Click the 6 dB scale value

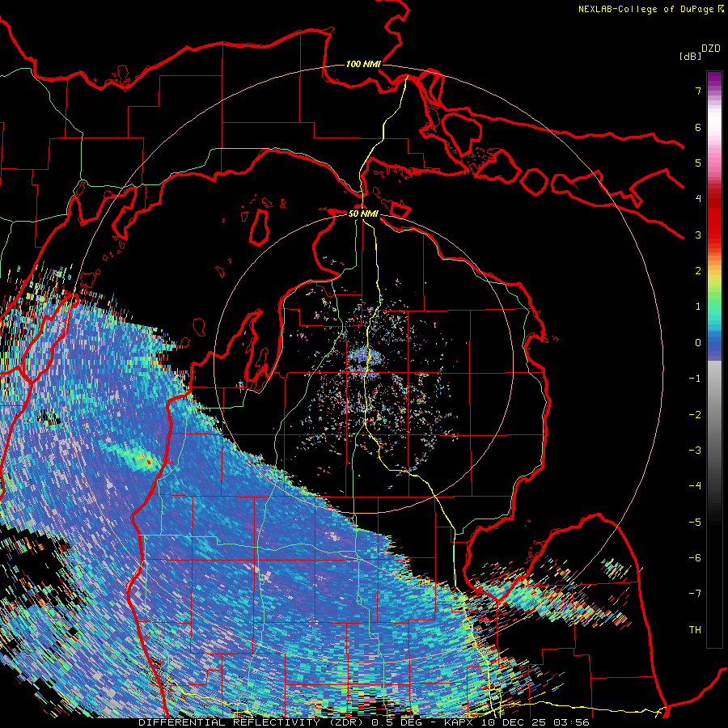point(698,127)
